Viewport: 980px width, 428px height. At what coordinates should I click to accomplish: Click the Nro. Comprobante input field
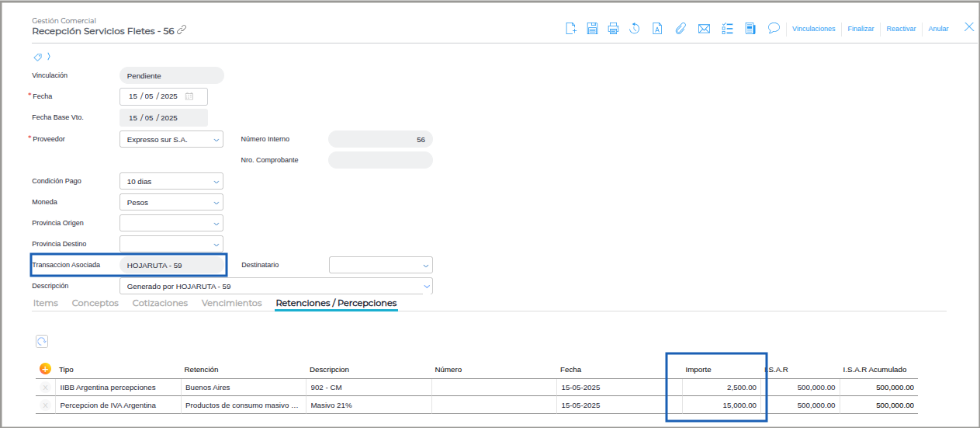pos(380,160)
